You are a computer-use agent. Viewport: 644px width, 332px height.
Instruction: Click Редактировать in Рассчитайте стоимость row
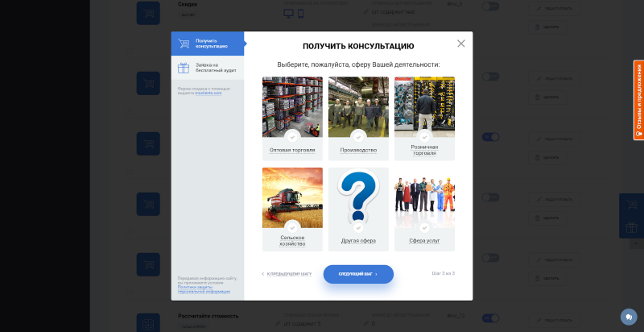[555, 320]
